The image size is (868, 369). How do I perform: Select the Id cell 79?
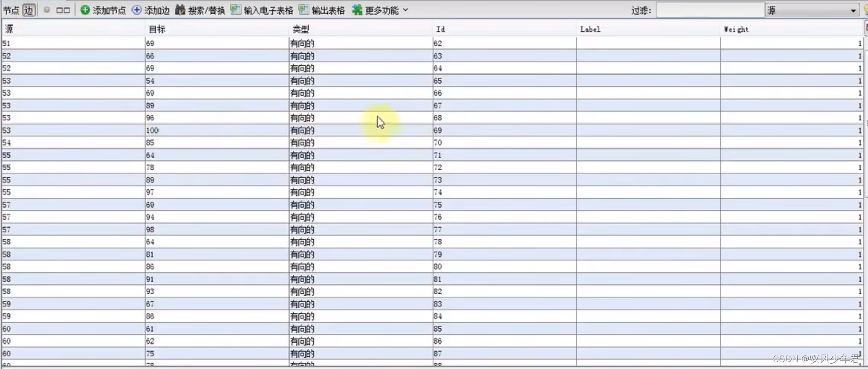(505, 254)
